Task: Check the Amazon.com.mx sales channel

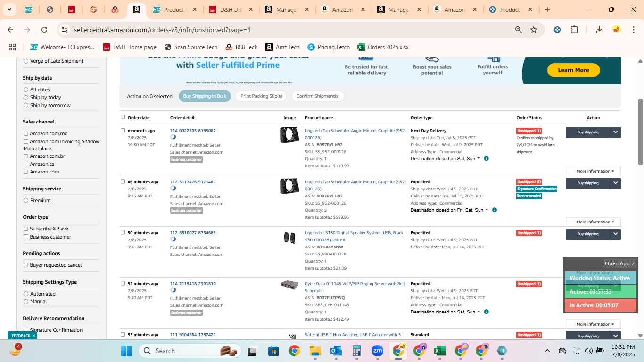Action: coord(26,134)
